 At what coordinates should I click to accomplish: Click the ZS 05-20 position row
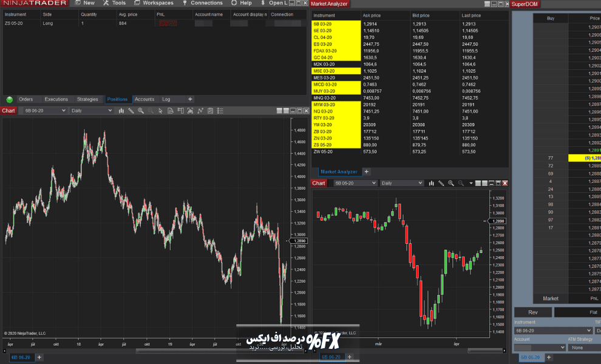click(x=154, y=24)
